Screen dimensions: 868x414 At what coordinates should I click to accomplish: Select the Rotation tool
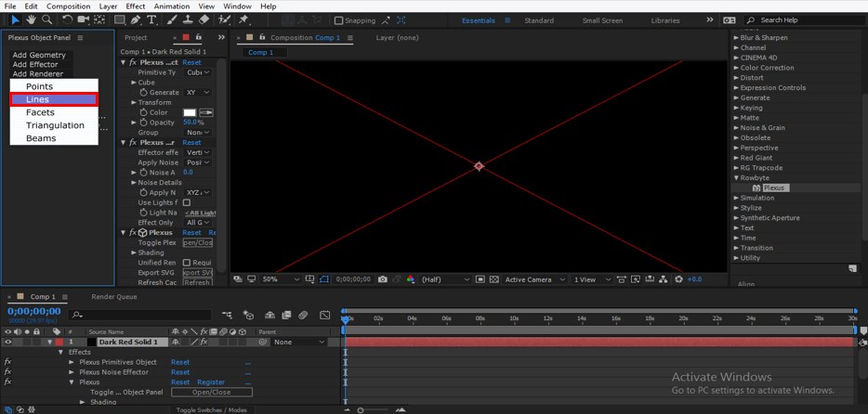pyautogui.click(x=67, y=19)
